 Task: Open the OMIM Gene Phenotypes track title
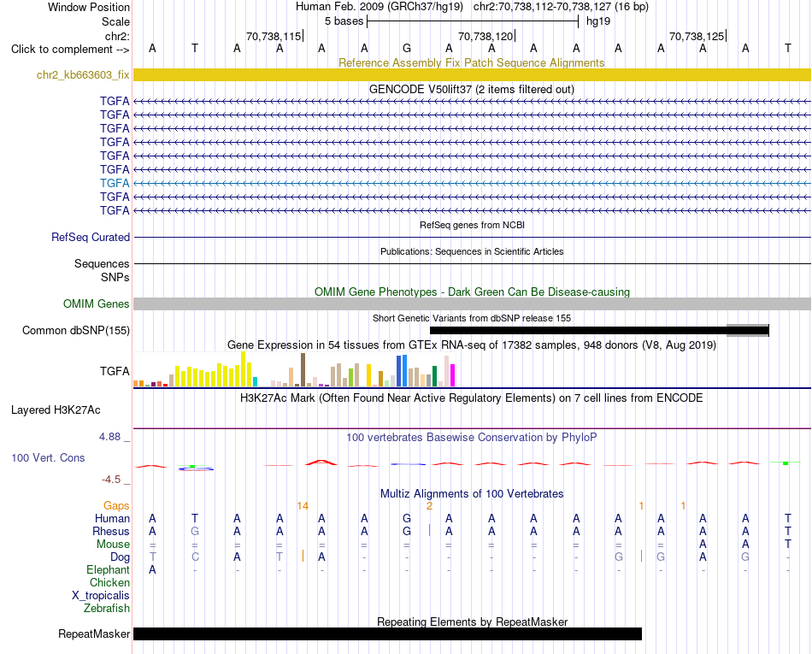pos(472,292)
